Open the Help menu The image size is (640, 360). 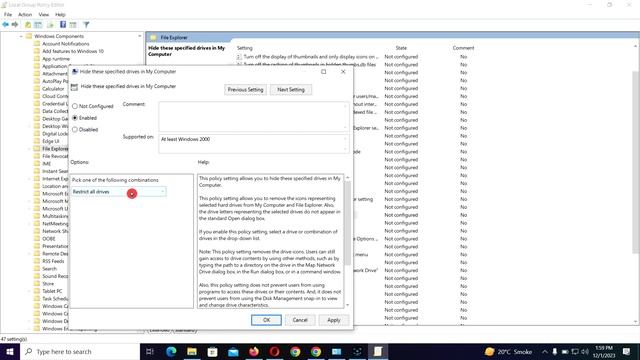[x=60, y=14]
